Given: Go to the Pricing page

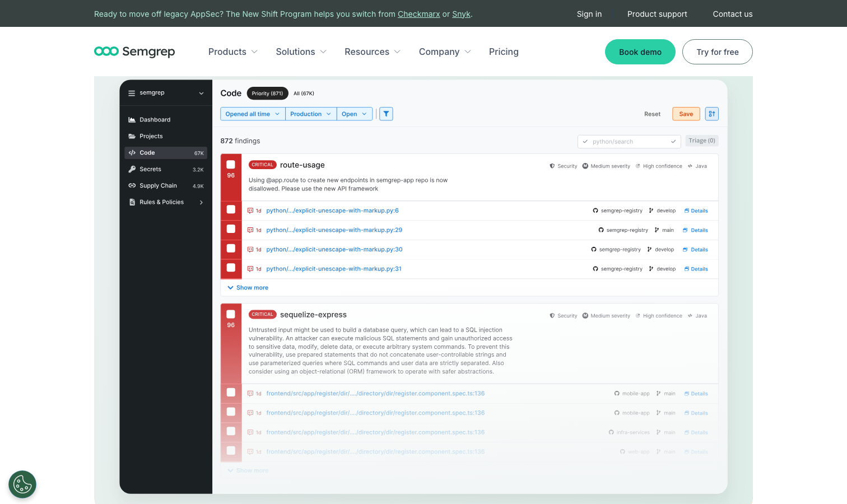Looking at the screenshot, I should coord(504,52).
